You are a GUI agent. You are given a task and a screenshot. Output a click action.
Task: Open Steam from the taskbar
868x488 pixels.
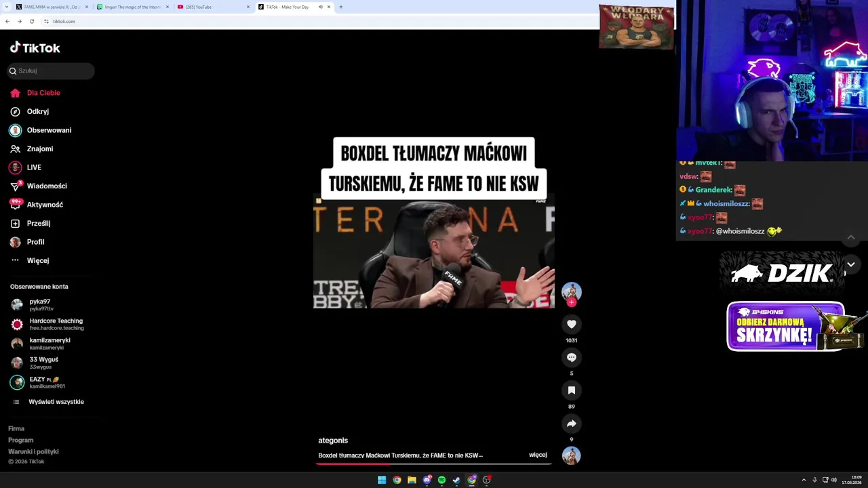(456, 480)
